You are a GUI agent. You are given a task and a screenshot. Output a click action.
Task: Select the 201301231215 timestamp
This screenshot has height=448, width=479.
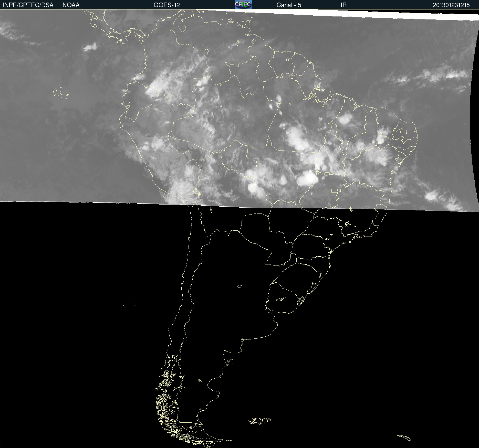click(451, 5)
